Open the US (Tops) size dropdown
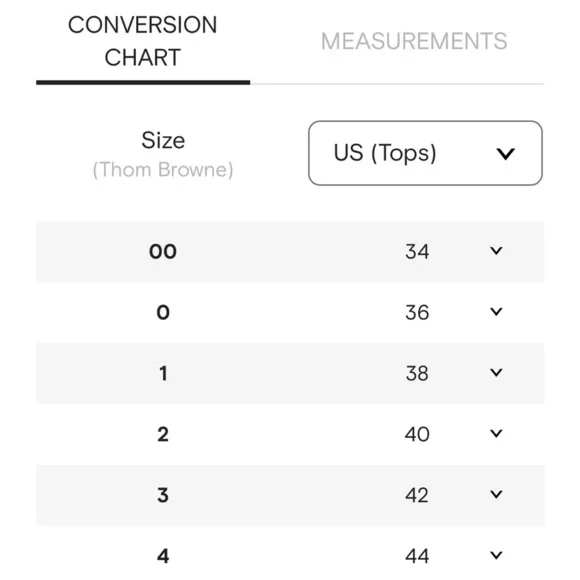Screen dimensions: 580x580 point(425,153)
